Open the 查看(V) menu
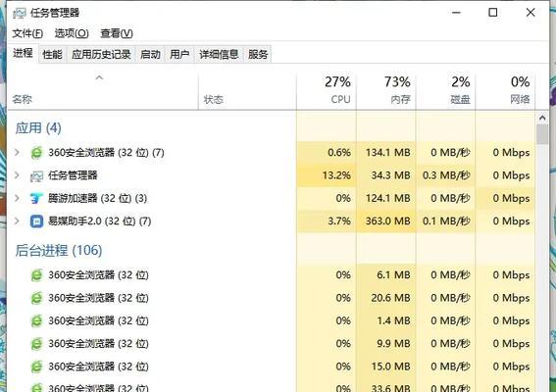Viewport: 556px width, 392px height. (x=117, y=33)
